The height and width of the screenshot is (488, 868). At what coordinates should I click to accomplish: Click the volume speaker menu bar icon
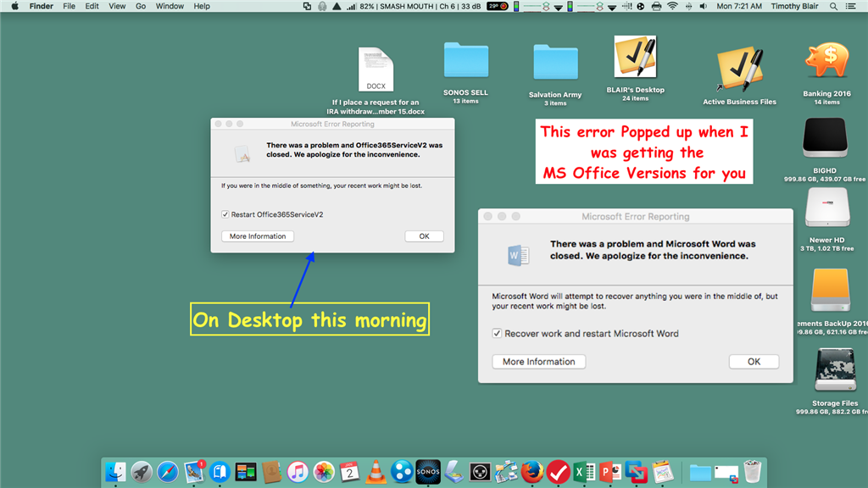[x=703, y=6]
